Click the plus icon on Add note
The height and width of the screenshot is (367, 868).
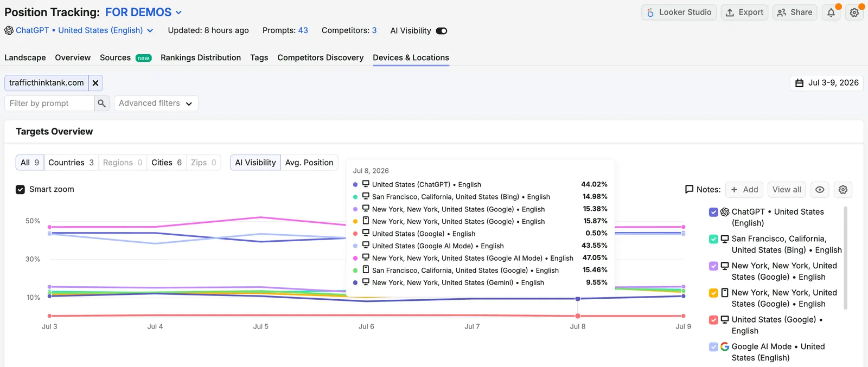[734, 189]
